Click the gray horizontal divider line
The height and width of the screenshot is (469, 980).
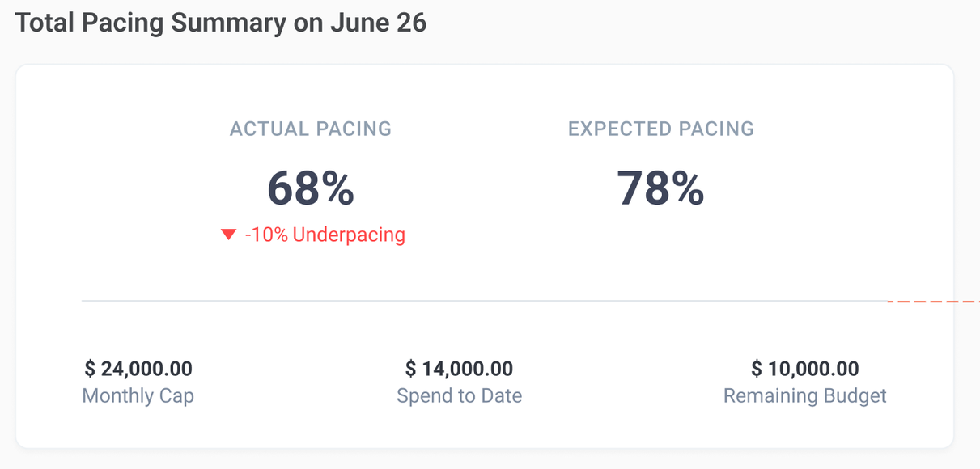(x=486, y=301)
